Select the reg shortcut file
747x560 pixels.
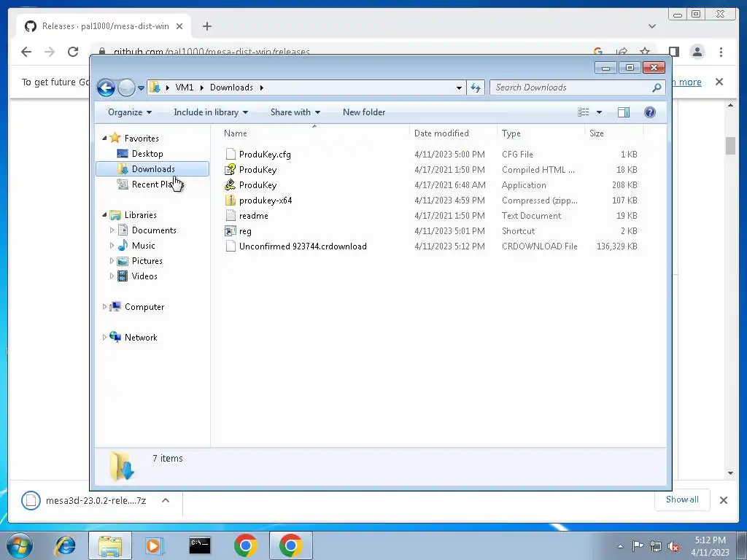245,231
